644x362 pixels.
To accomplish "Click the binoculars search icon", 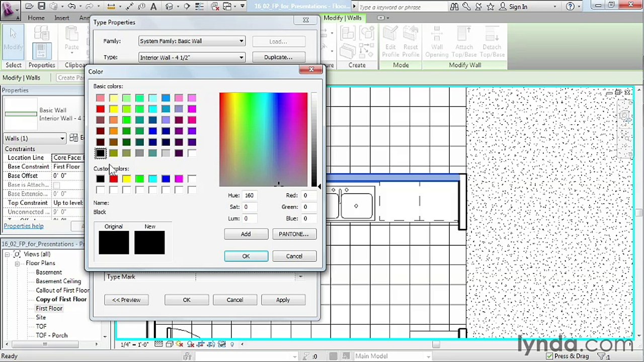I will pyautogui.click(x=454, y=7).
